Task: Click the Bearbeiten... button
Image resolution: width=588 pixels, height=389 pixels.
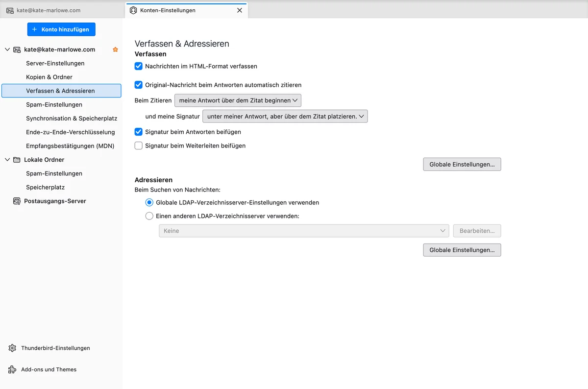Action: point(477,231)
